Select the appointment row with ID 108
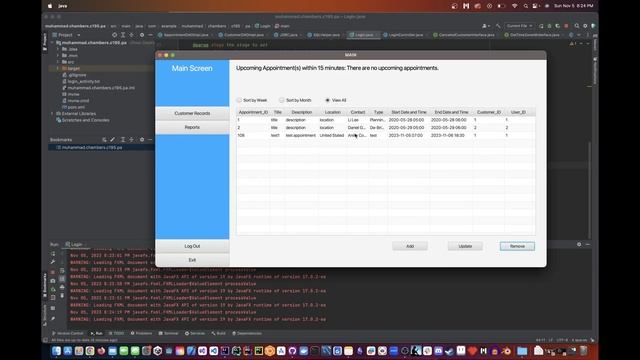 [x=386, y=135]
